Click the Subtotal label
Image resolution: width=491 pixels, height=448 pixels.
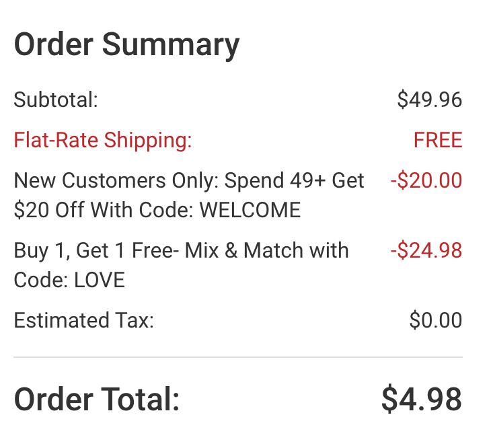pos(56,100)
